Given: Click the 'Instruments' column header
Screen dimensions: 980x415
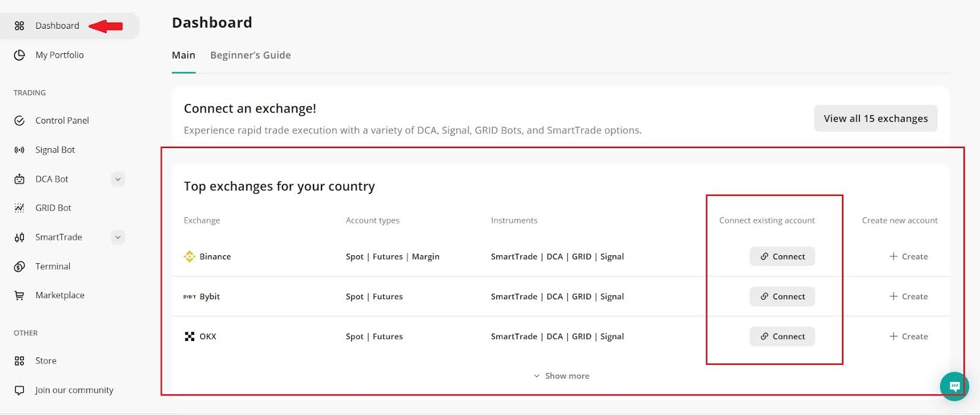Looking at the screenshot, I should point(514,220).
